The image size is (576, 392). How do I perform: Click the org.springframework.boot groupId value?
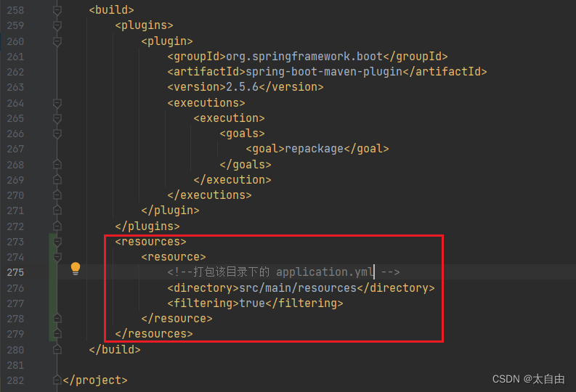click(x=304, y=57)
